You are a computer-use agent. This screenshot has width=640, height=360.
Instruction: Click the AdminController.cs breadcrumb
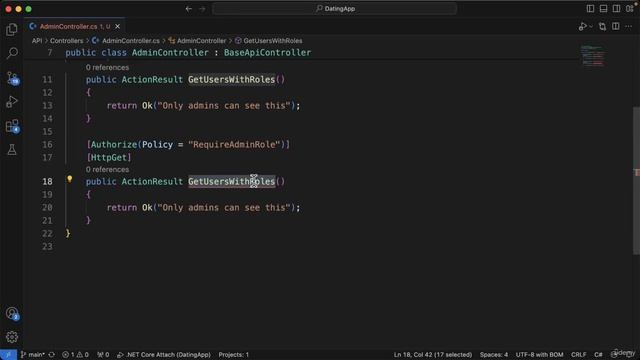126,41
